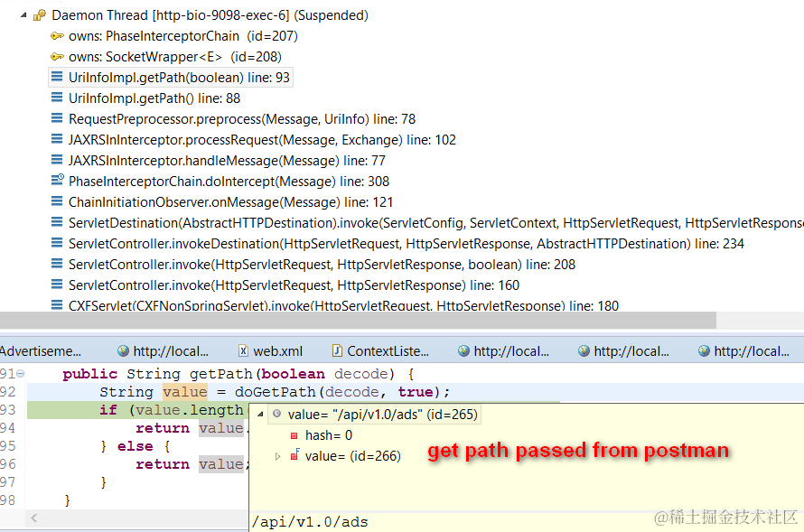804x532 pixels.
Task: Click the key icon beside owns: SocketWrapper
Action: pos(57,56)
